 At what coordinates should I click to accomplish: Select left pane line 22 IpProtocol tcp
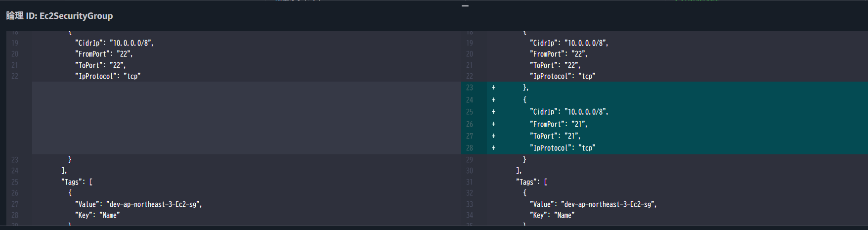(108, 76)
